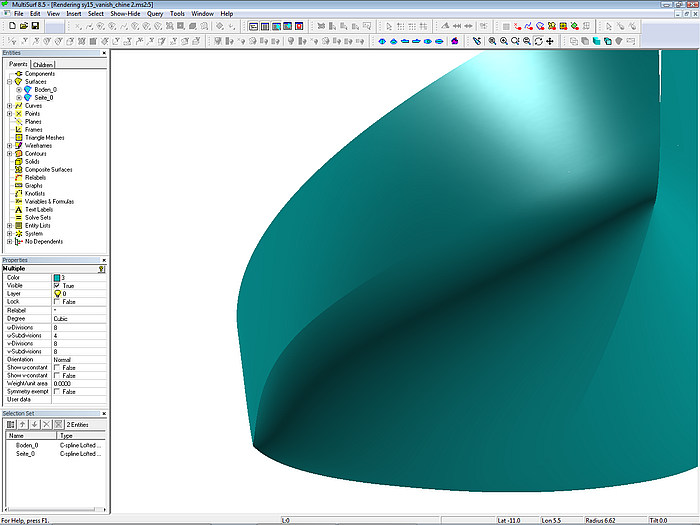Viewport: 700px width, 525px height.
Task: Click the Save disk icon
Action: tap(35, 26)
